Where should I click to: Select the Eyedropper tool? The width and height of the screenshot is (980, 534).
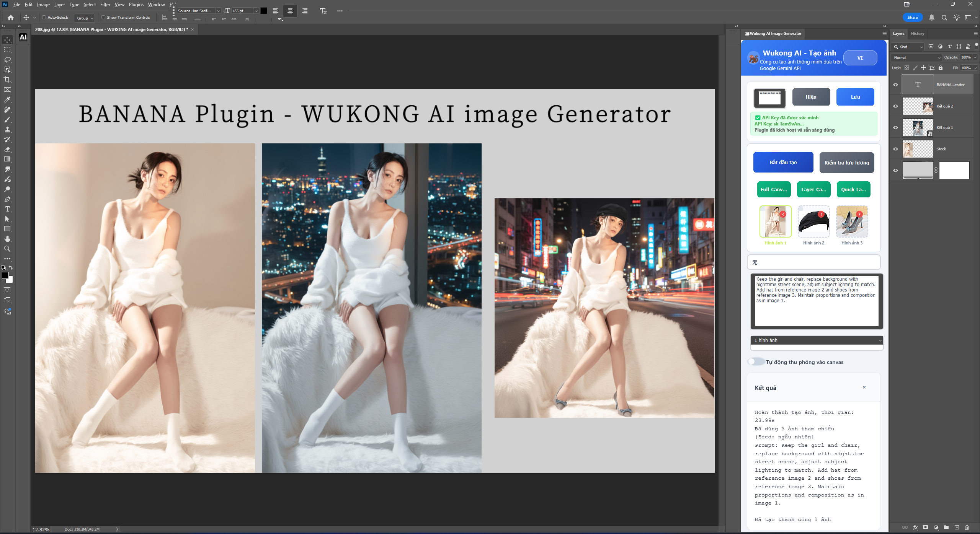7,99
